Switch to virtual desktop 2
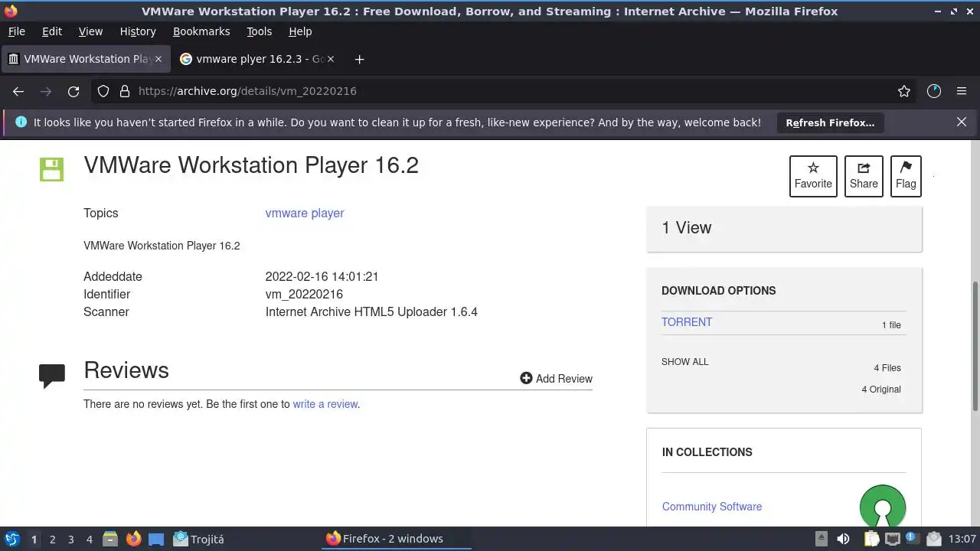The height and width of the screenshot is (551, 980). coord(52,540)
